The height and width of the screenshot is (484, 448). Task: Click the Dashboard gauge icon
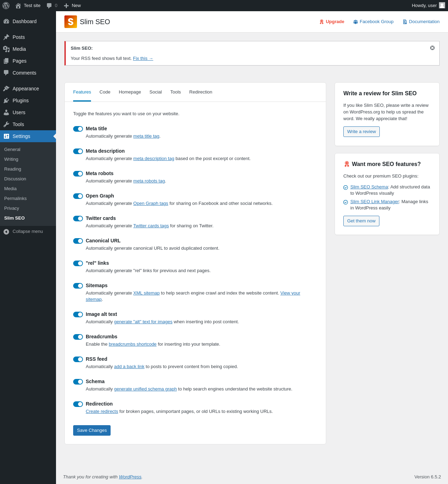click(6, 21)
